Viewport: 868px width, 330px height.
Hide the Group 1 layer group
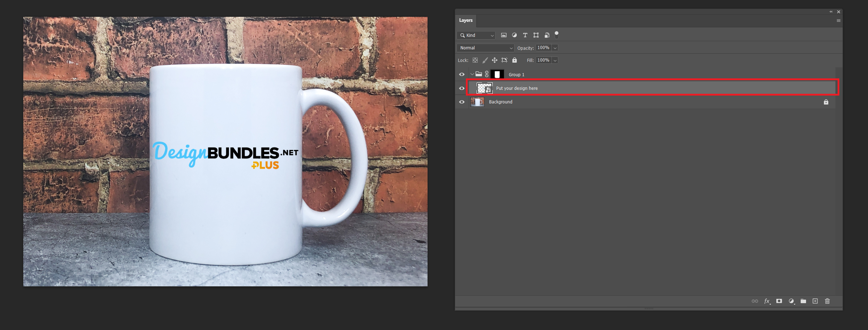(x=462, y=74)
